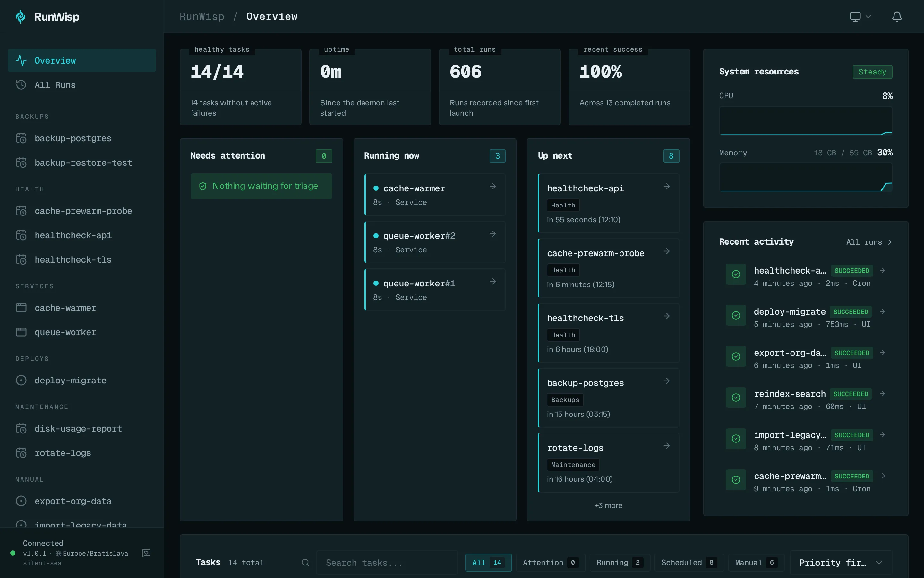Screen dimensions: 924x578
Task: Click the search magnifier icon in Tasks
Action: pyautogui.click(x=305, y=562)
